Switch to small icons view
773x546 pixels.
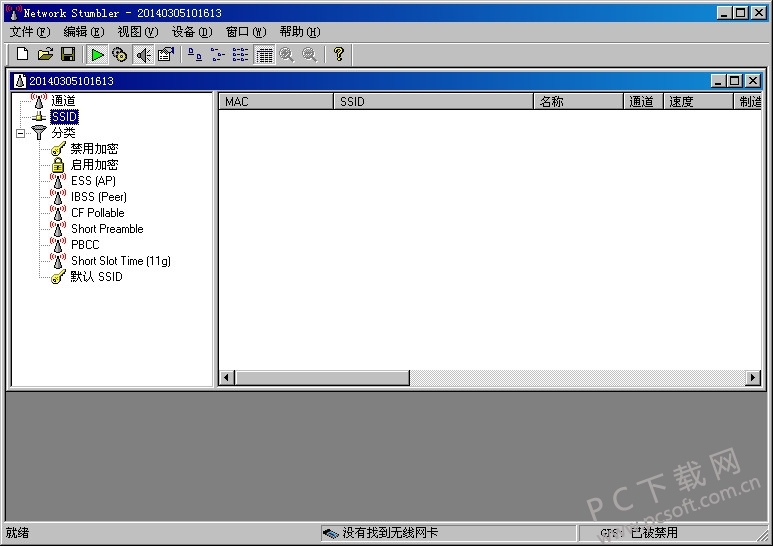click(x=217, y=55)
